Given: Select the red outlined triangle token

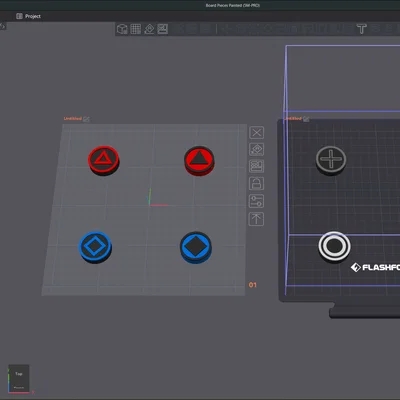Looking at the screenshot, I should (104, 160).
